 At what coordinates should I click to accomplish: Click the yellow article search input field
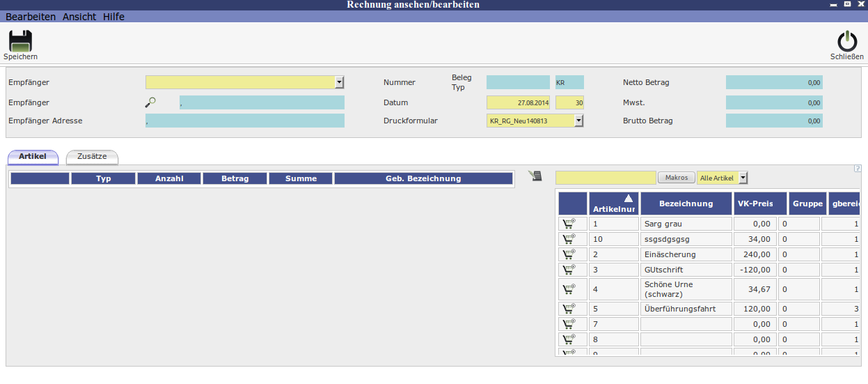click(606, 178)
